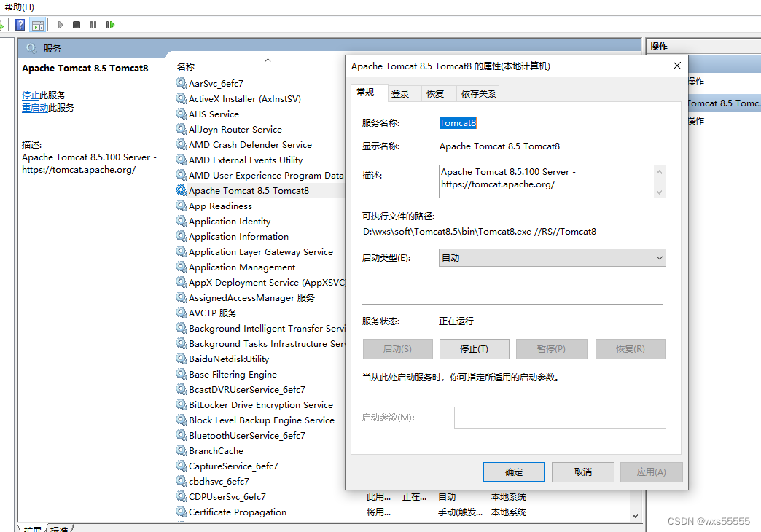Click the gear icon beside BaiduNetdiskUtility
This screenshot has height=532, width=761.
(181, 359)
